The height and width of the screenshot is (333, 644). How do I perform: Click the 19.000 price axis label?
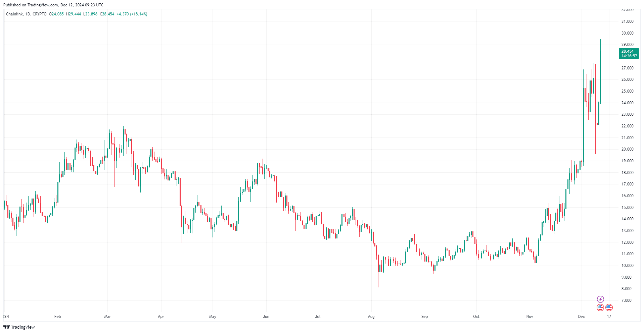(627, 161)
